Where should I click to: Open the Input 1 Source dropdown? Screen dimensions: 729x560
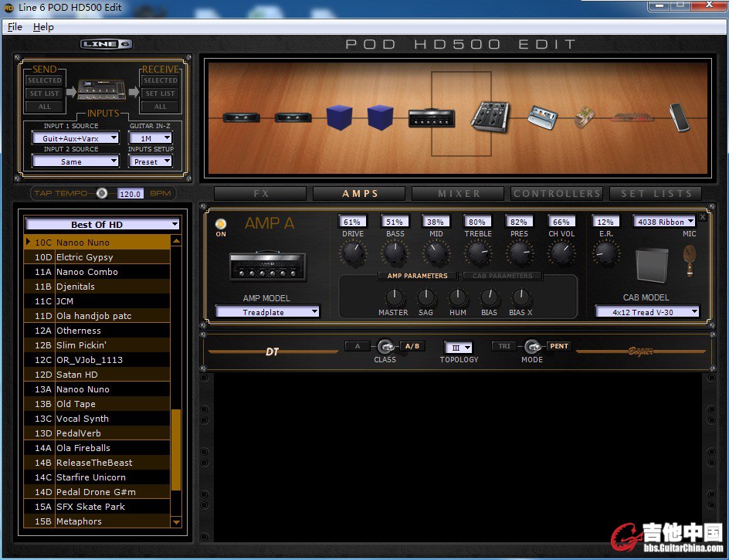coord(76,138)
